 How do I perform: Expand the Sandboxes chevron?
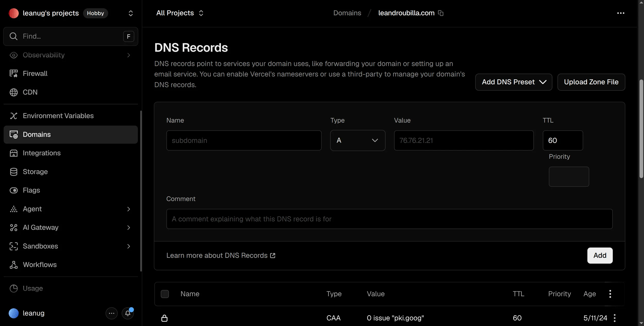pyautogui.click(x=129, y=246)
